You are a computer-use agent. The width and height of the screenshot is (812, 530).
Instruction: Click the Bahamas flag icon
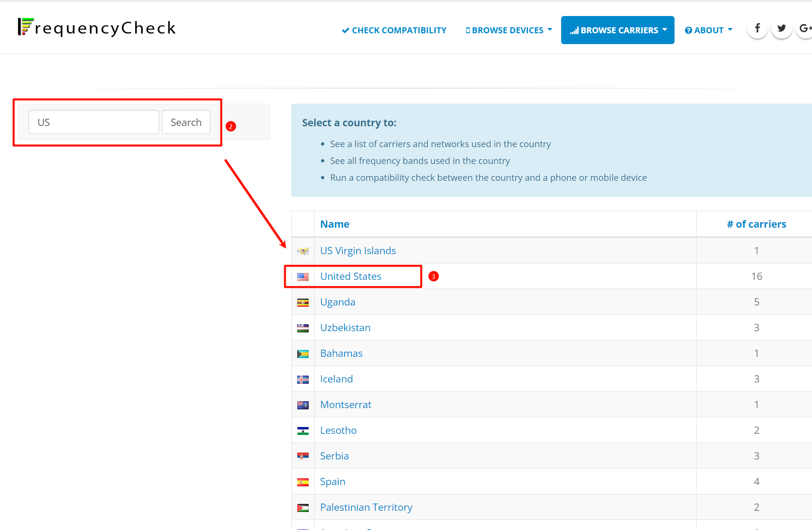[303, 354]
